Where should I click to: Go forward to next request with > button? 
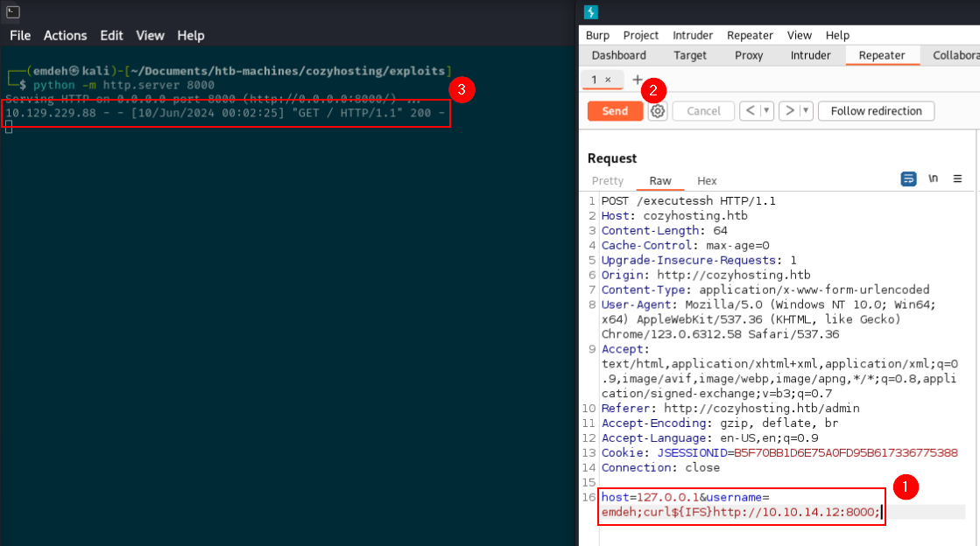click(x=789, y=111)
